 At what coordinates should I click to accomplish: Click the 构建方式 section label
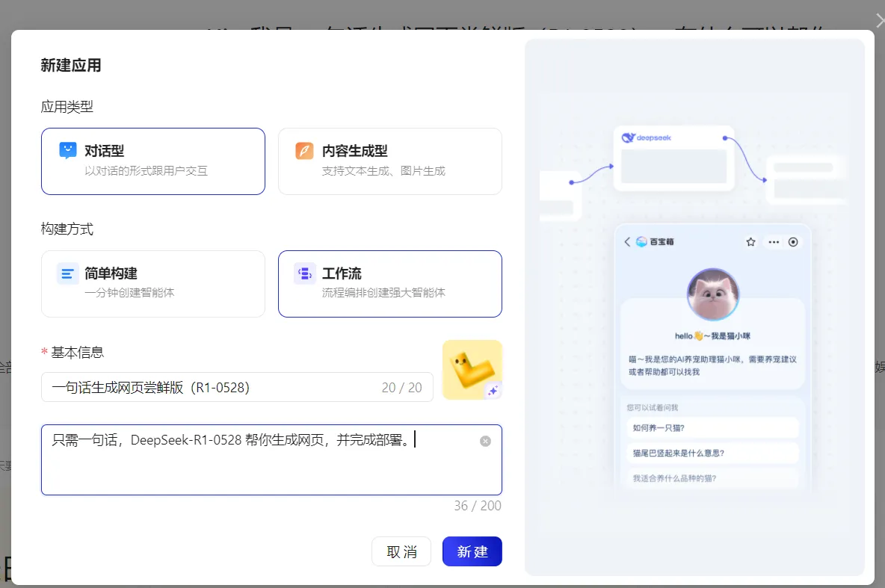pyautogui.click(x=67, y=229)
